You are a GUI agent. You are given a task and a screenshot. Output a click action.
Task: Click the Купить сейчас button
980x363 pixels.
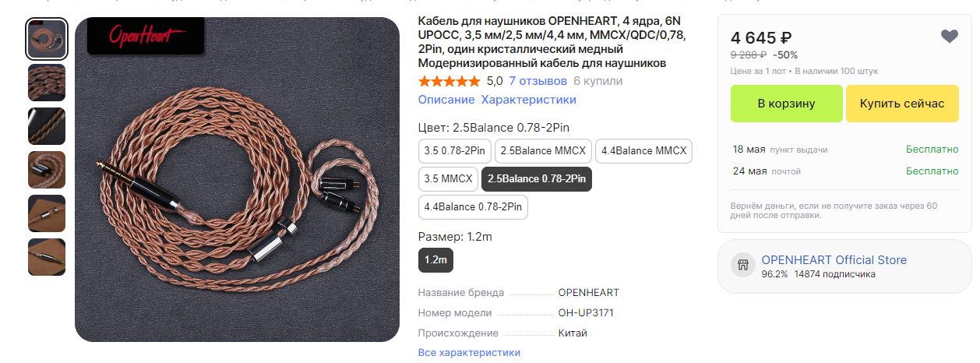(x=902, y=104)
